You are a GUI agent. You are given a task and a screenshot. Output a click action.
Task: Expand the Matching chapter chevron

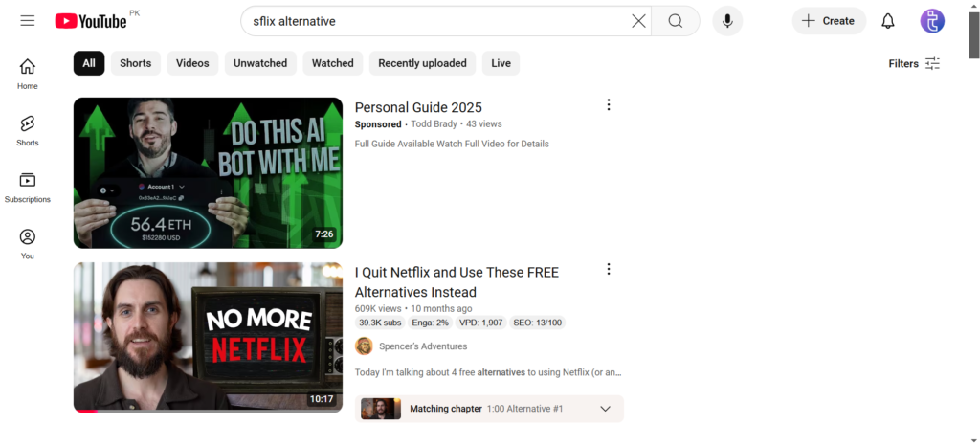tap(605, 409)
